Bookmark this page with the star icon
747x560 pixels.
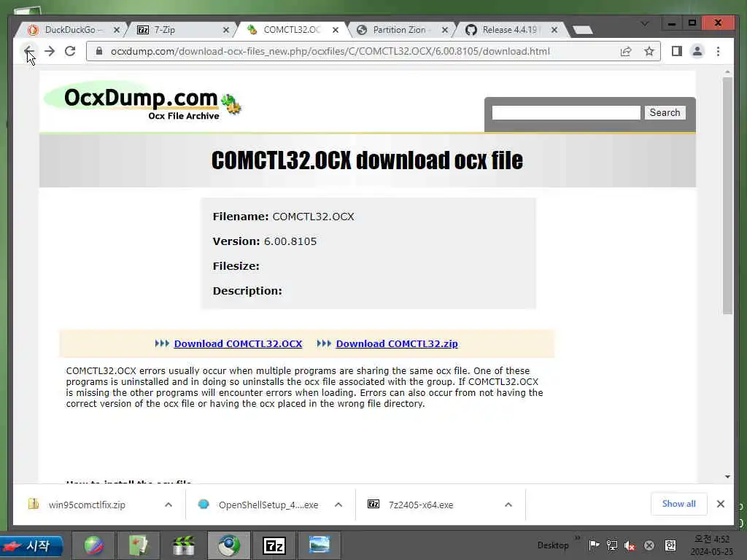(649, 51)
